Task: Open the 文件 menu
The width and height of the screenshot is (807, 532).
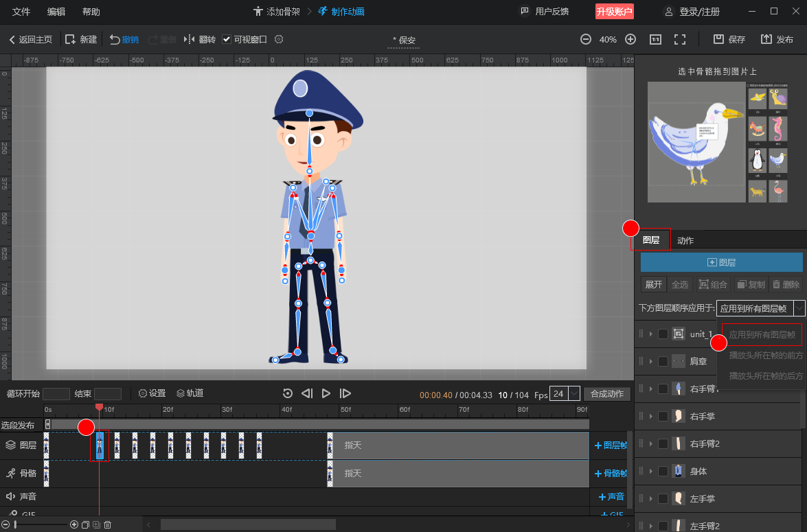Action: click(21, 12)
